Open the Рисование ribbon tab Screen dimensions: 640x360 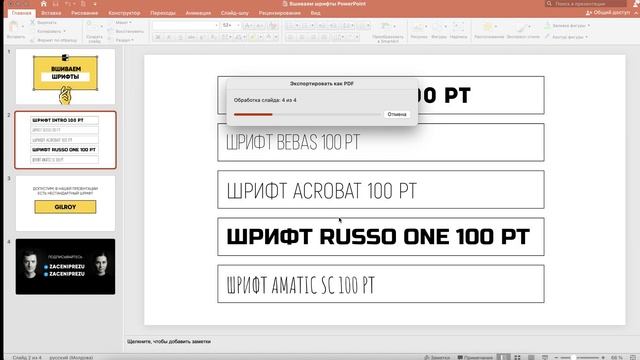(x=84, y=13)
